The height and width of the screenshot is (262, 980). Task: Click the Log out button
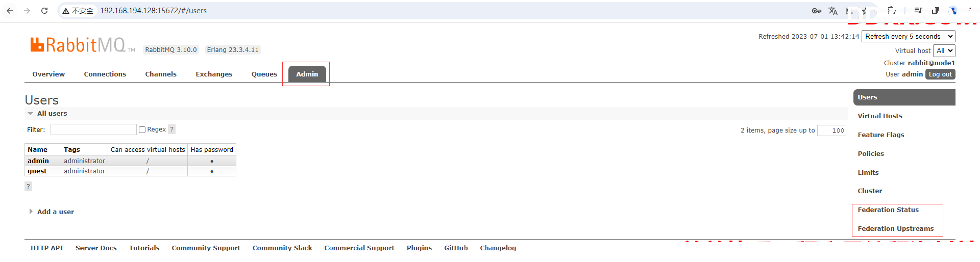point(940,74)
